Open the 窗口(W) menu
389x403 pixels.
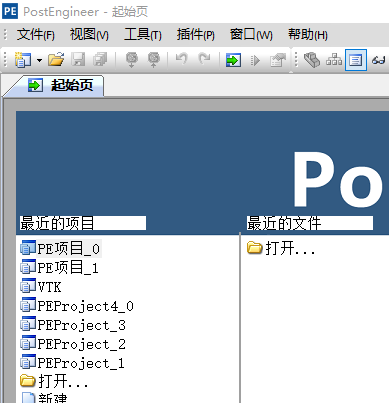pyautogui.click(x=251, y=34)
